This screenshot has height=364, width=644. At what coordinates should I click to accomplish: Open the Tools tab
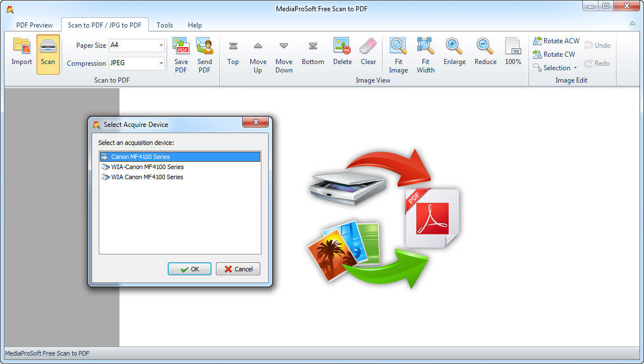(x=164, y=25)
